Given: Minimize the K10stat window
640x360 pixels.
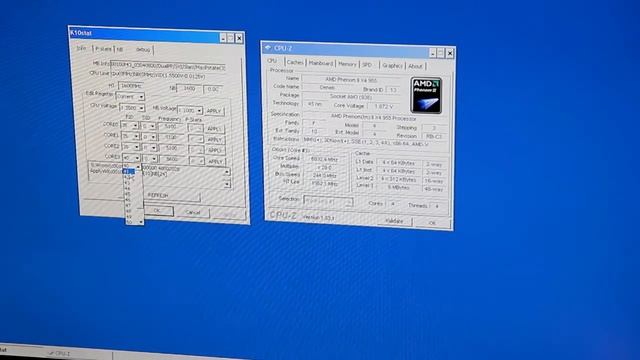Looking at the screenshot, I should pos(223,38).
